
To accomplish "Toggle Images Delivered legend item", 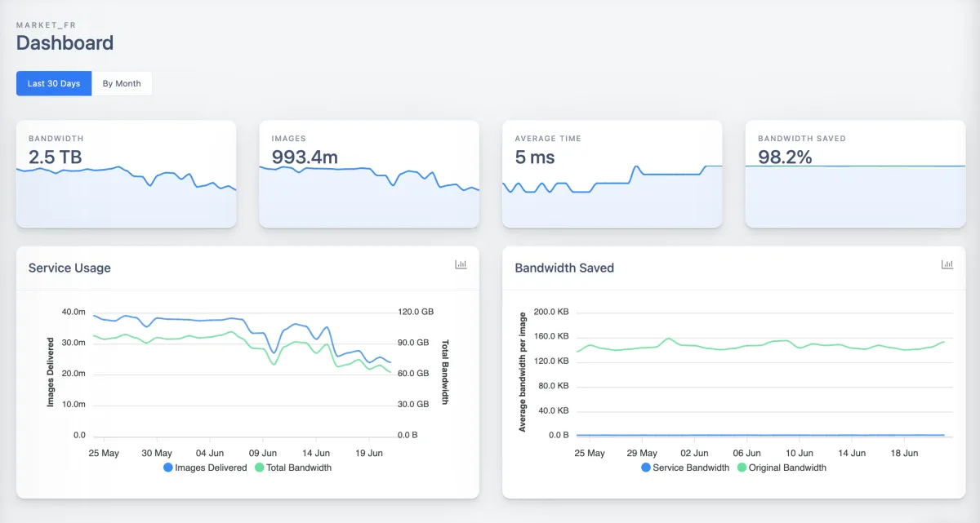I will pyautogui.click(x=211, y=468).
